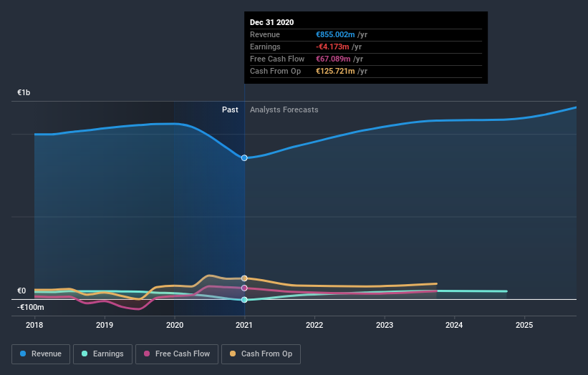Toggle the Cash From Op legend series

261,354
